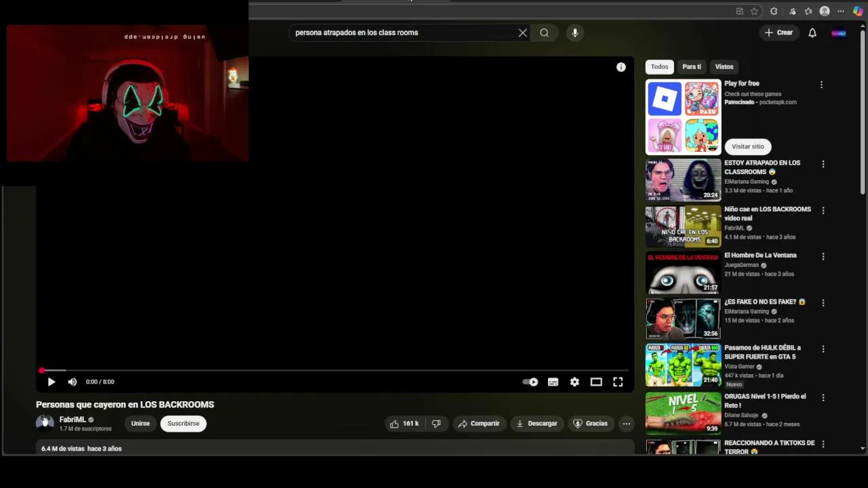
Task: Click the Unirse button
Action: click(x=140, y=424)
